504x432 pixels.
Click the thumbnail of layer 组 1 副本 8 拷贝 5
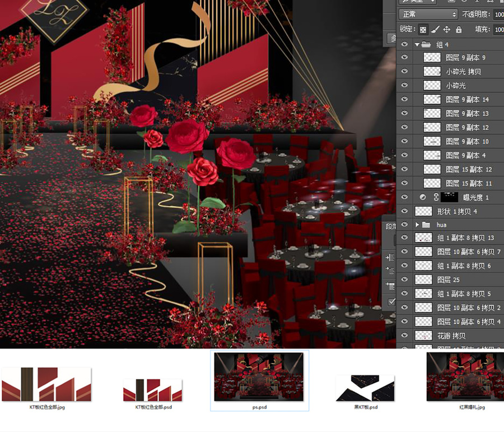[x=424, y=294]
